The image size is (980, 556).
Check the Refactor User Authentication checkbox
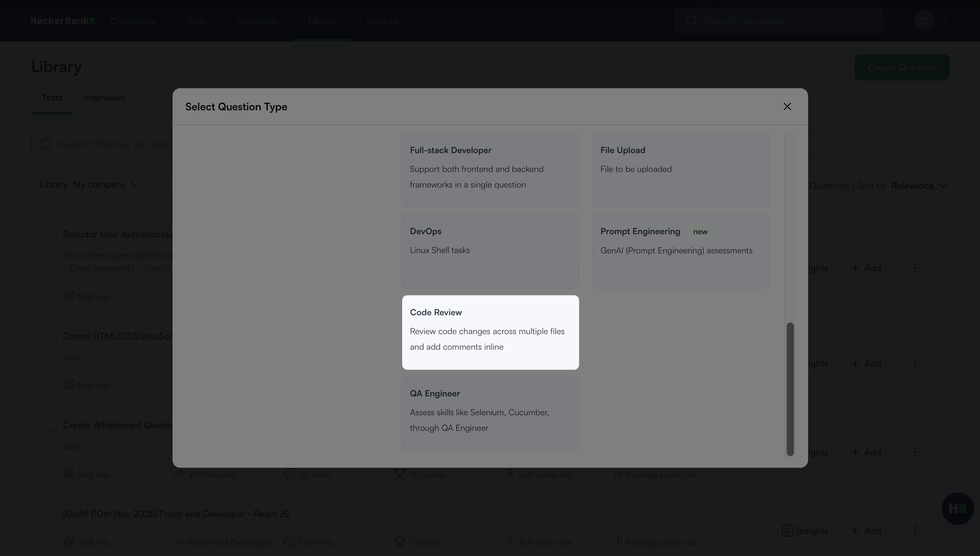point(50,235)
